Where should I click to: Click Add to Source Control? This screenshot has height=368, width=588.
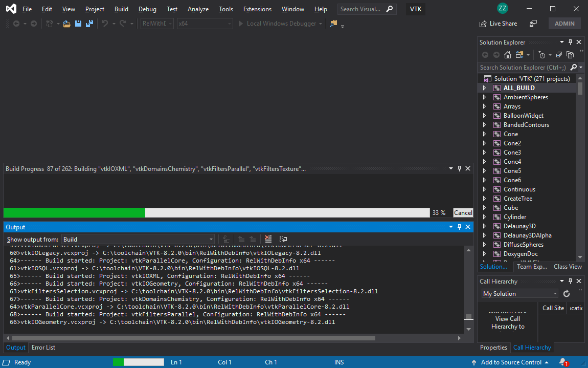tap(511, 362)
